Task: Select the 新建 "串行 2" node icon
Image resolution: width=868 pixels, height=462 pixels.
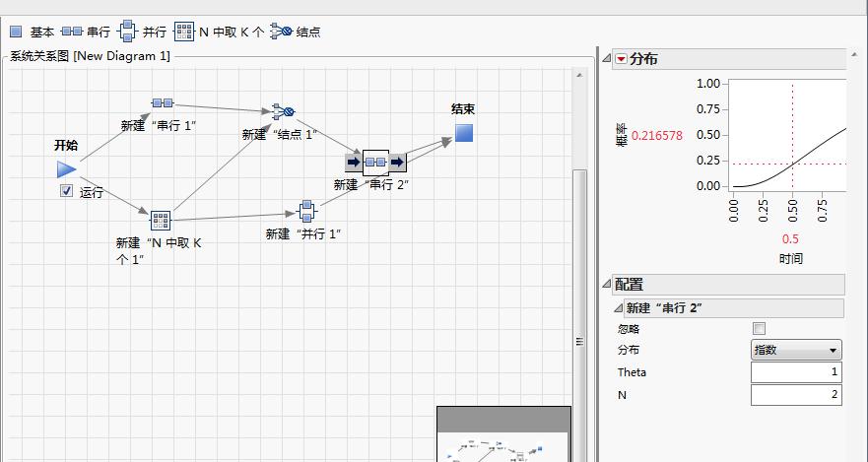Action: click(x=376, y=163)
